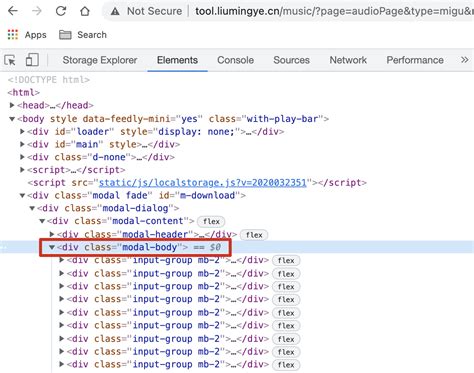Select the modal-body div row

[x=237, y=247]
